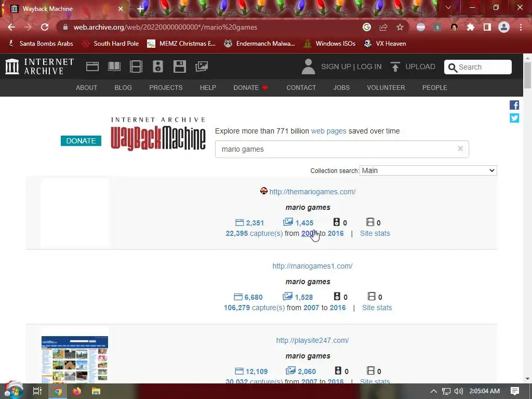Share page on Twitter
This screenshot has height=399, width=532.
tap(514, 118)
